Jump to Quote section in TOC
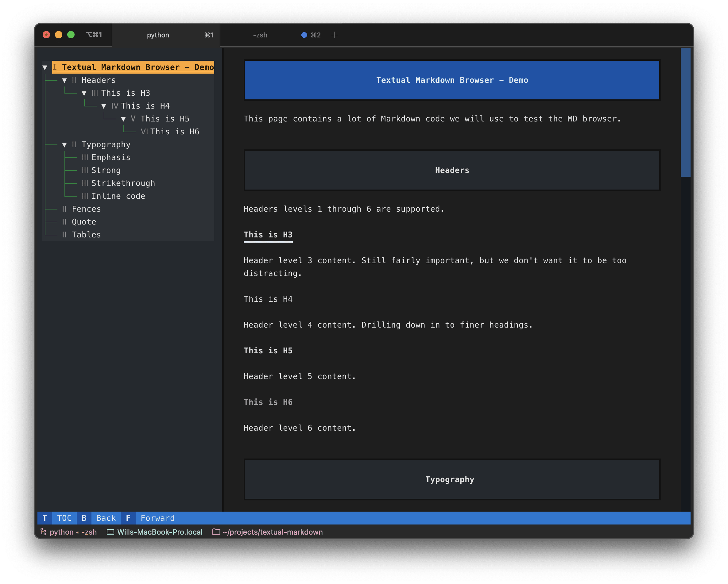This screenshot has width=728, height=584. pyautogui.click(x=84, y=222)
